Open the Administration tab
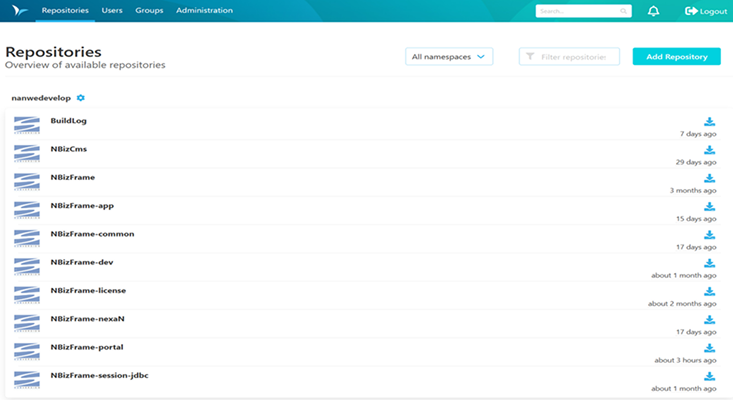The image size is (733, 400). [204, 10]
